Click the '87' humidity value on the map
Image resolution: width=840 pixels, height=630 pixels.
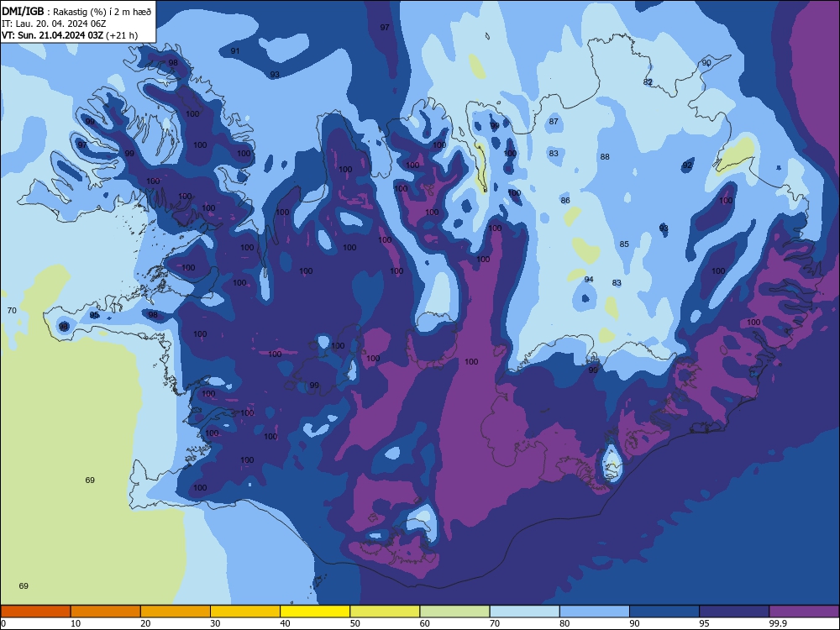coord(554,121)
